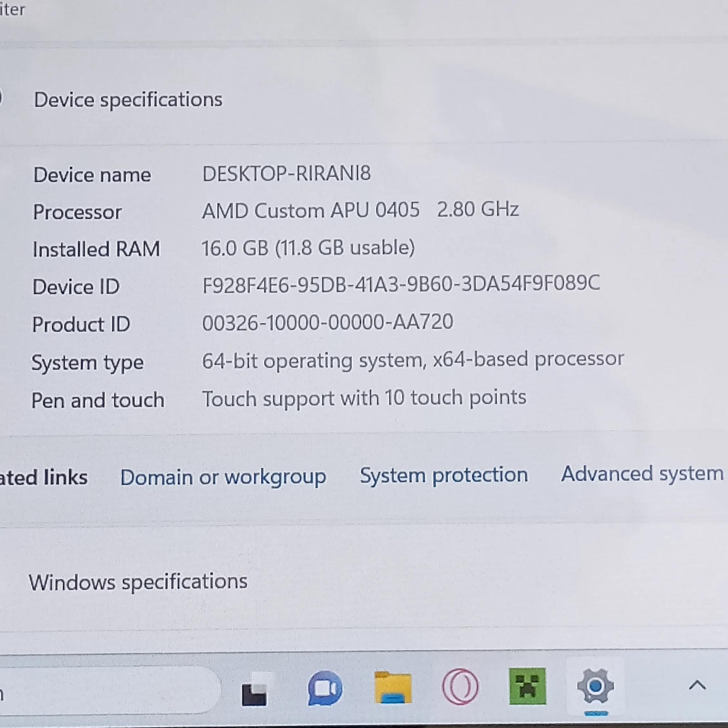Launch the Opera browser taskbar icon

click(460, 686)
